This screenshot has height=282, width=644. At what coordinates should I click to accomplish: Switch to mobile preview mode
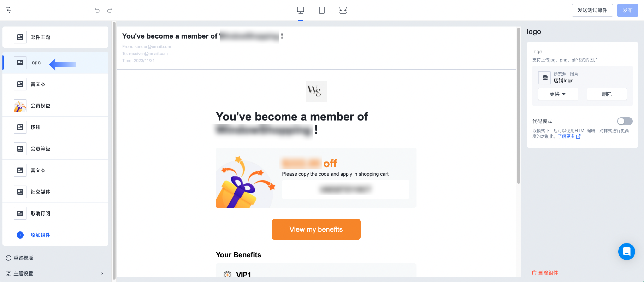[322, 10]
